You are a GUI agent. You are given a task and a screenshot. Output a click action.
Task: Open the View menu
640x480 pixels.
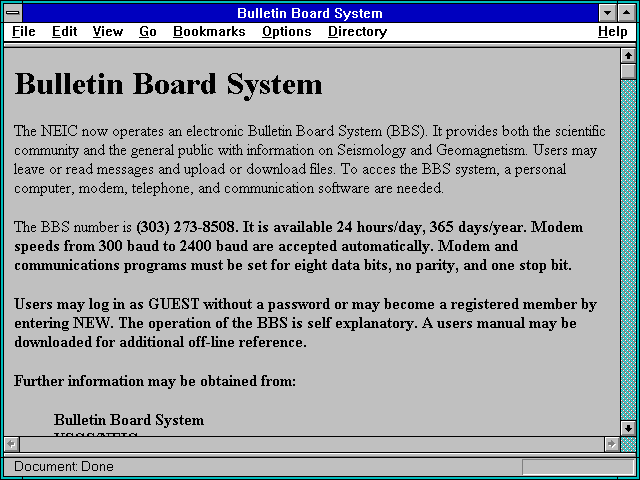pos(108,32)
